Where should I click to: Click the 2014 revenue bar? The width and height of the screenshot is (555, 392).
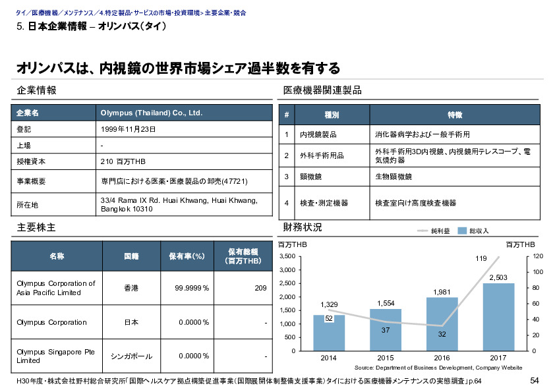(329, 333)
